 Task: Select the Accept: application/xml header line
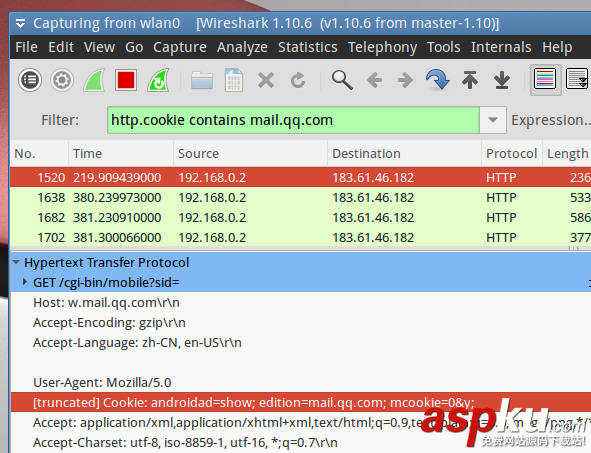click(301, 422)
